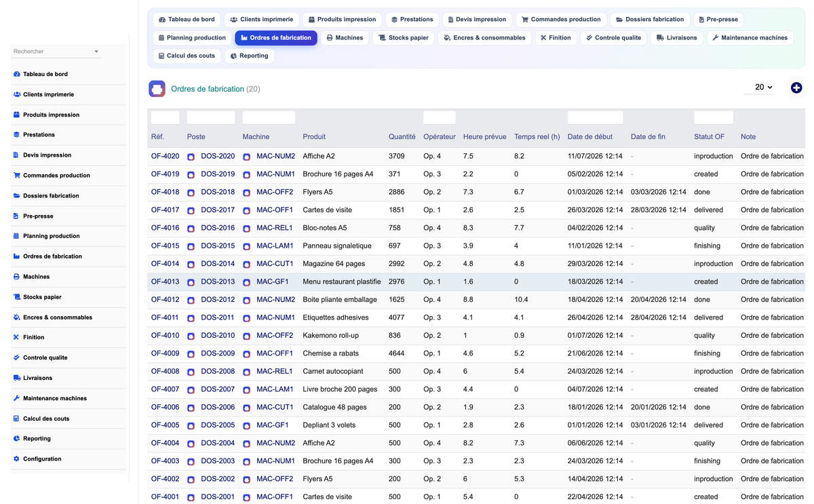Open the Machines top tab
The height and width of the screenshot is (504, 814).
coord(345,38)
